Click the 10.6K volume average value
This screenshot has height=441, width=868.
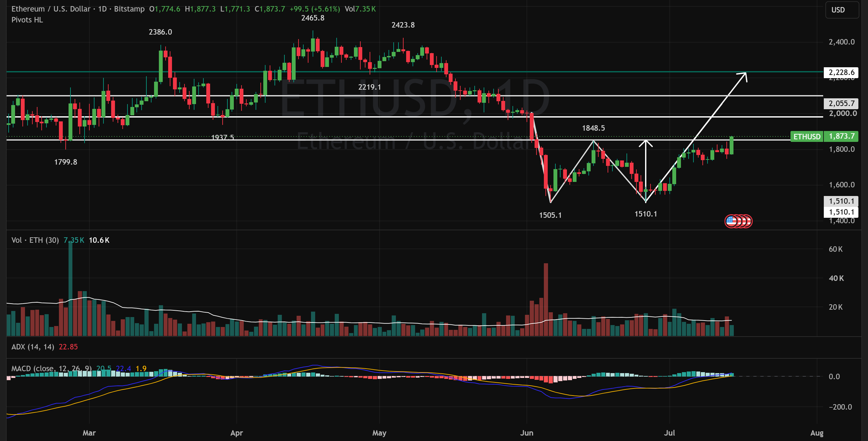(x=99, y=240)
